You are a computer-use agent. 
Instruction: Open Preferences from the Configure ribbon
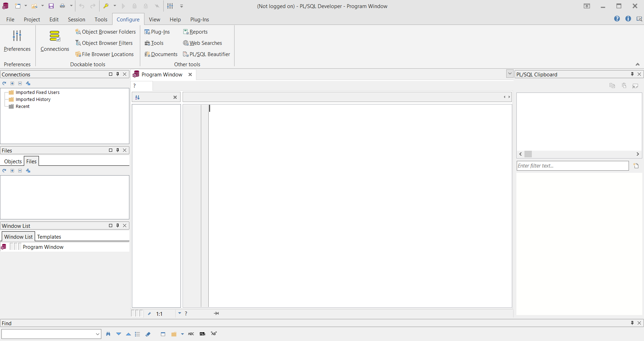pos(17,41)
